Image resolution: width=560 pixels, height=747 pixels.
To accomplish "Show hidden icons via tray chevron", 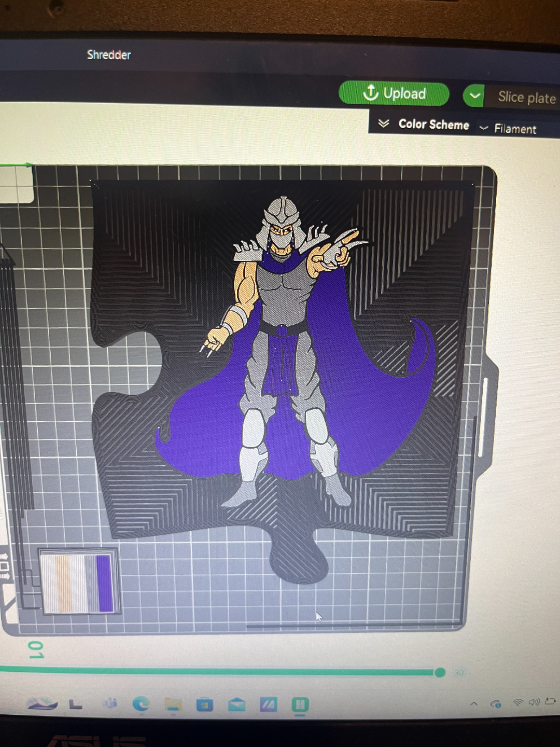I will [473, 703].
